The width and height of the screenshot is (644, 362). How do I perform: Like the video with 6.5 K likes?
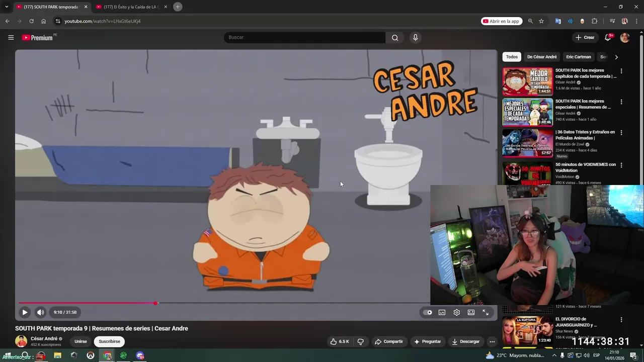(x=340, y=341)
